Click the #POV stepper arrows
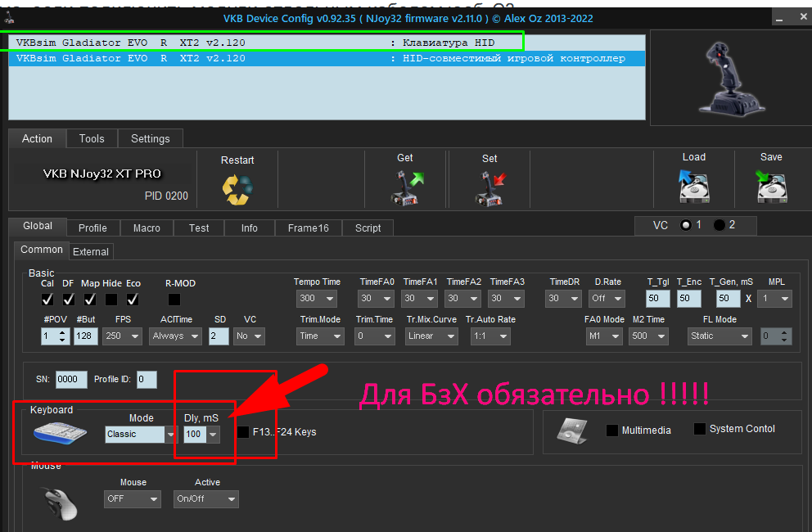 tap(63, 336)
